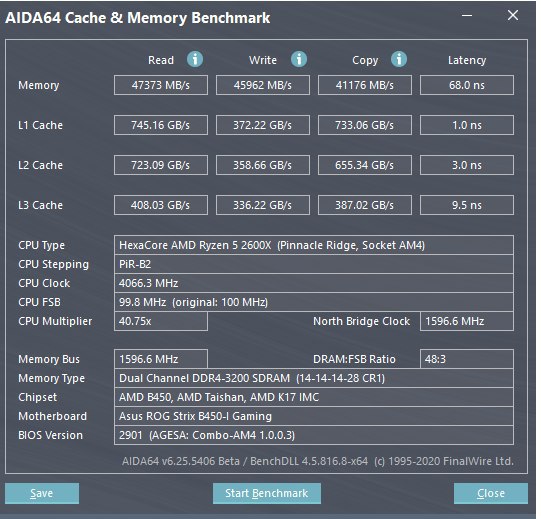Screen dimensions: 541x519
Task: Open the Copy column info icon
Action: 399,59
